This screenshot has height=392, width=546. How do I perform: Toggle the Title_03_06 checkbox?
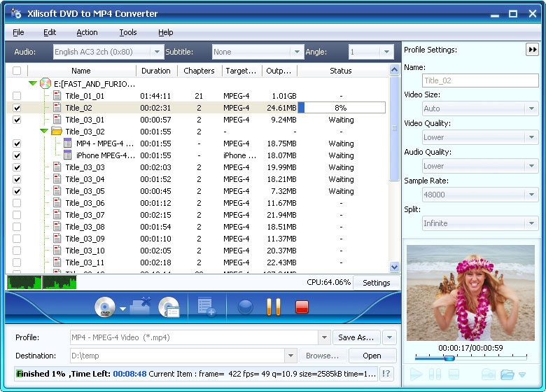click(x=17, y=203)
